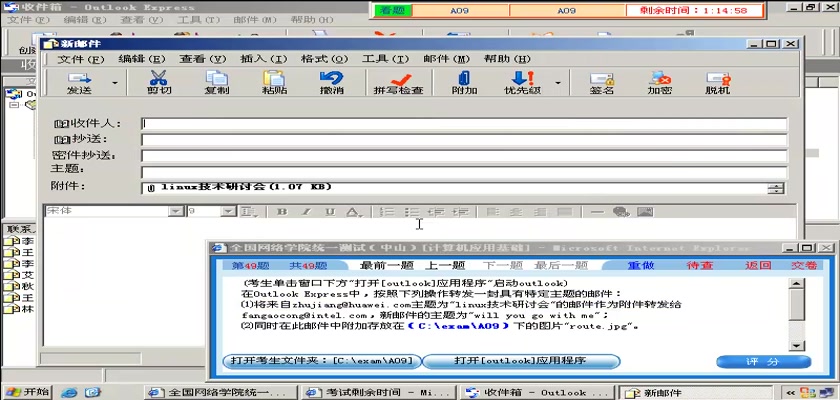The height and width of the screenshot is (400, 840).
Task: Click the 收件人 (To) recipient field
Action: click(464, 124)
